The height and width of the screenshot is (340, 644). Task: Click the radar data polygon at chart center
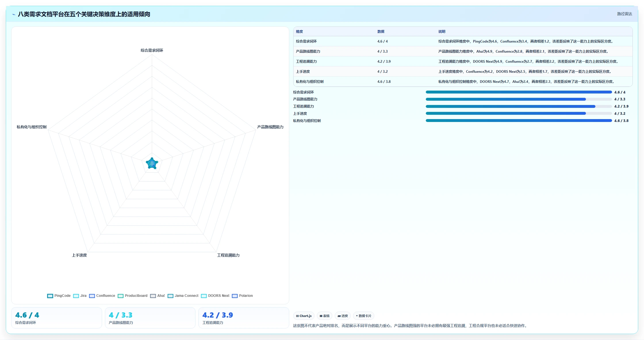pyautogui.click(x=152, y=163)
